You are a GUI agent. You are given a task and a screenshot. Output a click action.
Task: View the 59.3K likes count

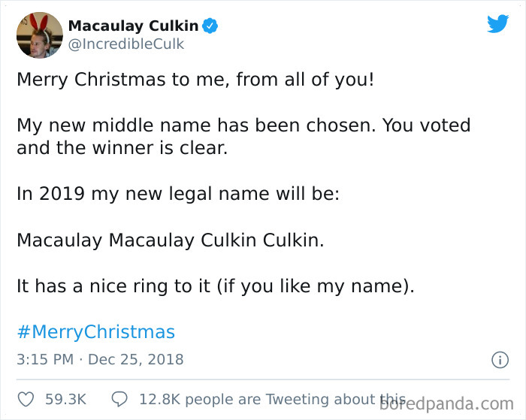66,399
